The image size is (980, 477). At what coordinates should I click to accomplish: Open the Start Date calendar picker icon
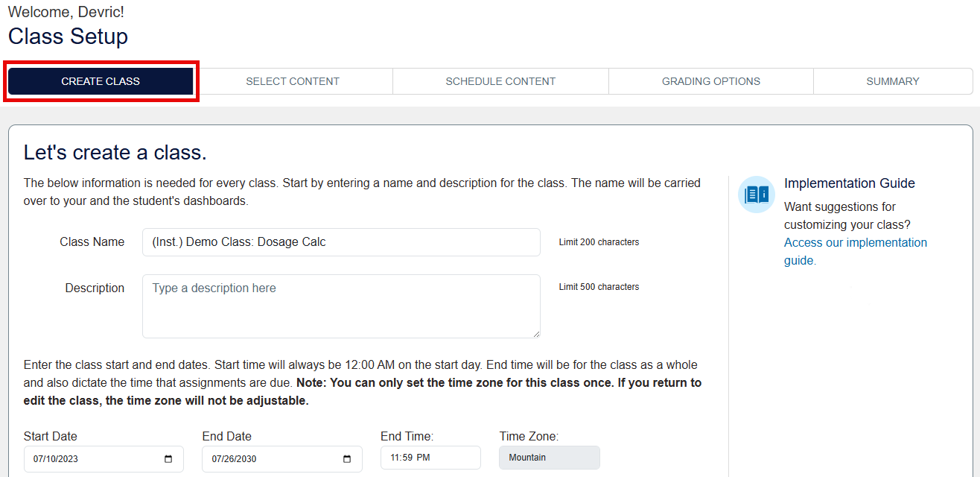pyautogui.click(x=169, y=459)
